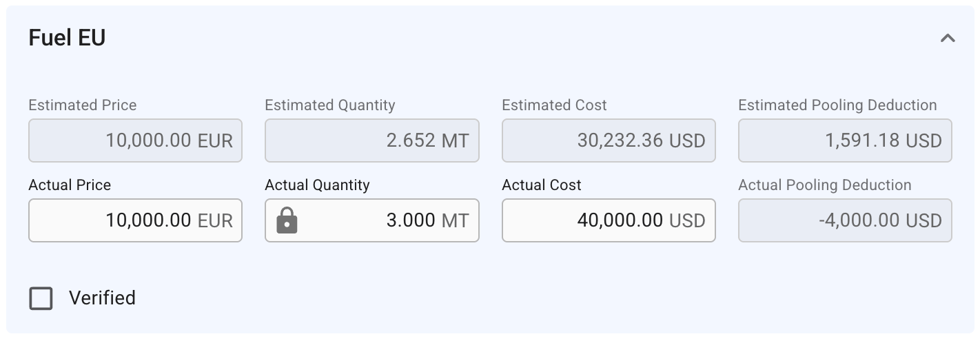Image resolution: width=980 pixels, height=354 pixels.
Task: Click the Estimated Pooling Deduction label
Action: click(837, 105)
